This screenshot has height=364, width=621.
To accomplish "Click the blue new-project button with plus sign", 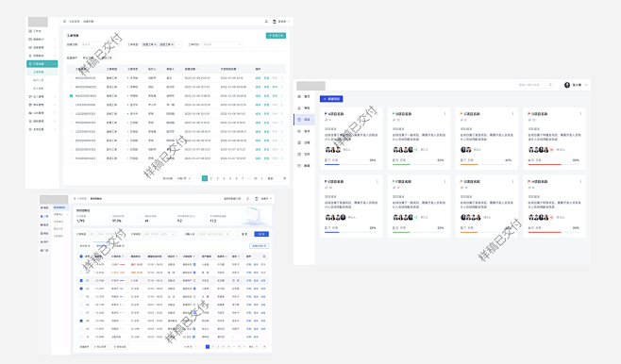I will click(x=331, y=99).
